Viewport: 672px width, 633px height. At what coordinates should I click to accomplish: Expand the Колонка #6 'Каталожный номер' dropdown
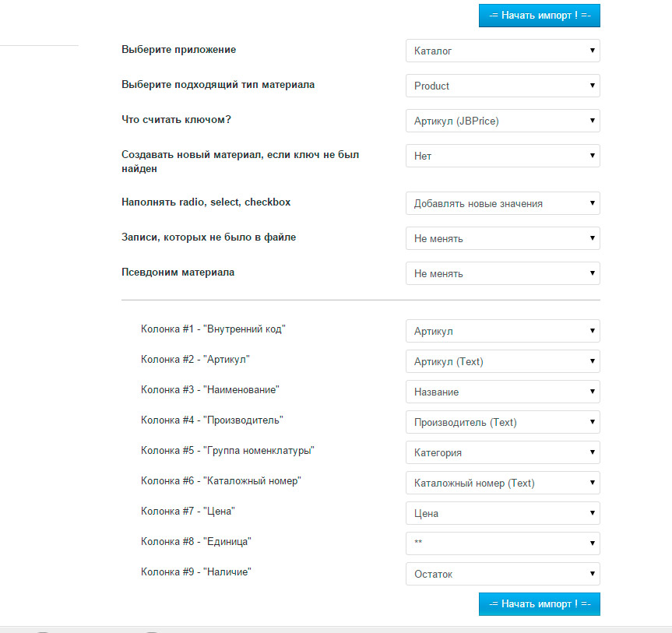502,483
